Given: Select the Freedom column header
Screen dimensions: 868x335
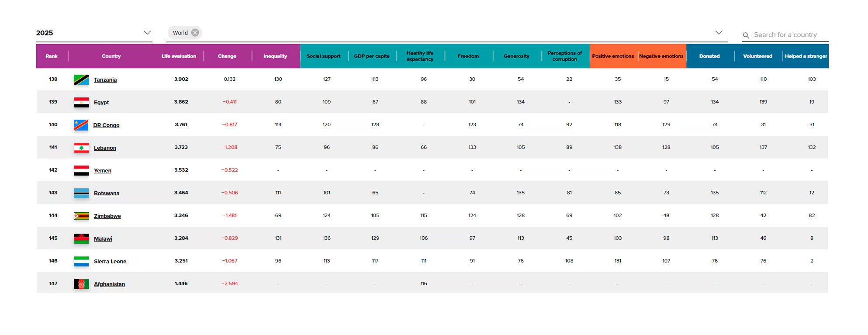Looking at the screenshot, I should (468, 56).
